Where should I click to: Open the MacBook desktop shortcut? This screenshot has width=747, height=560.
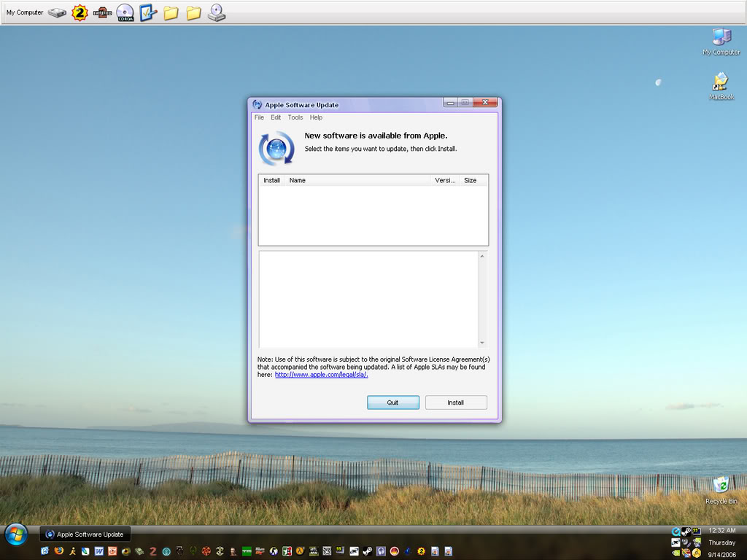(721, 86)
